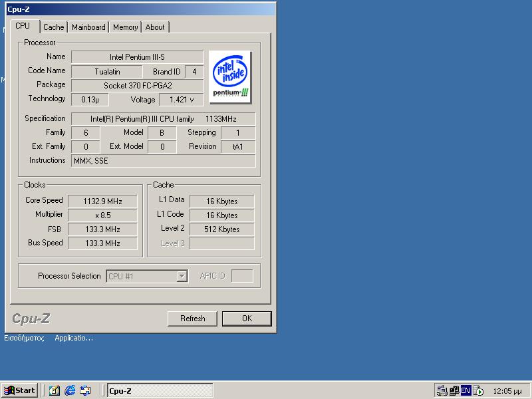
Task: Click the Revision value tA1
Action: [x=238, y=146]
